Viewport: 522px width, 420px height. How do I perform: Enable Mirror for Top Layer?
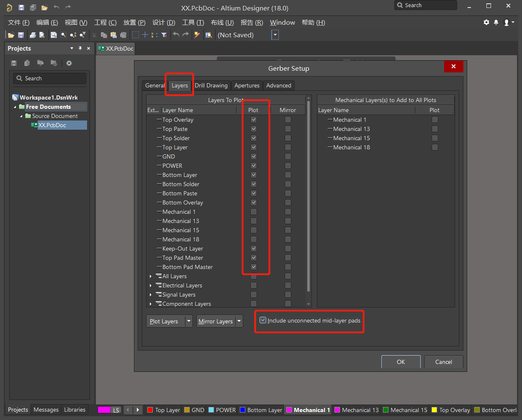(x=288, y=147)
